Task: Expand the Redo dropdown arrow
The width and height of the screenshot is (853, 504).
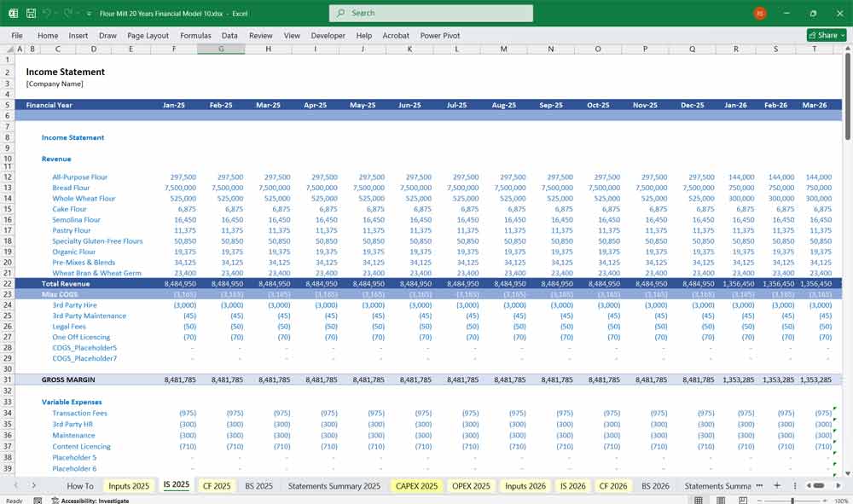Action: tap(77, 13)
